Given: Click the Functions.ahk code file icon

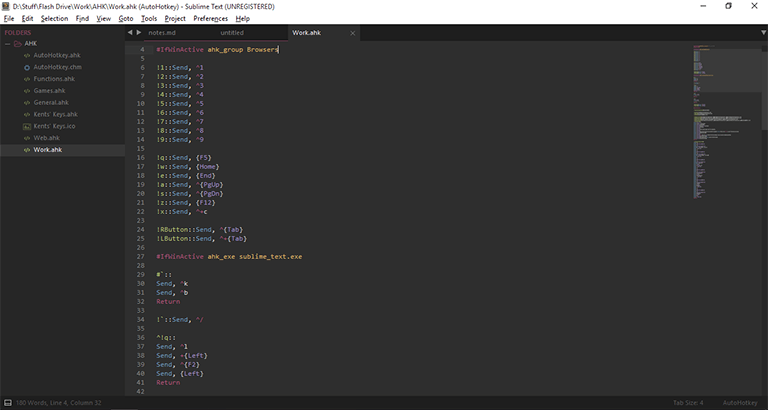Looking at the screenshot, I should point(27,79).
